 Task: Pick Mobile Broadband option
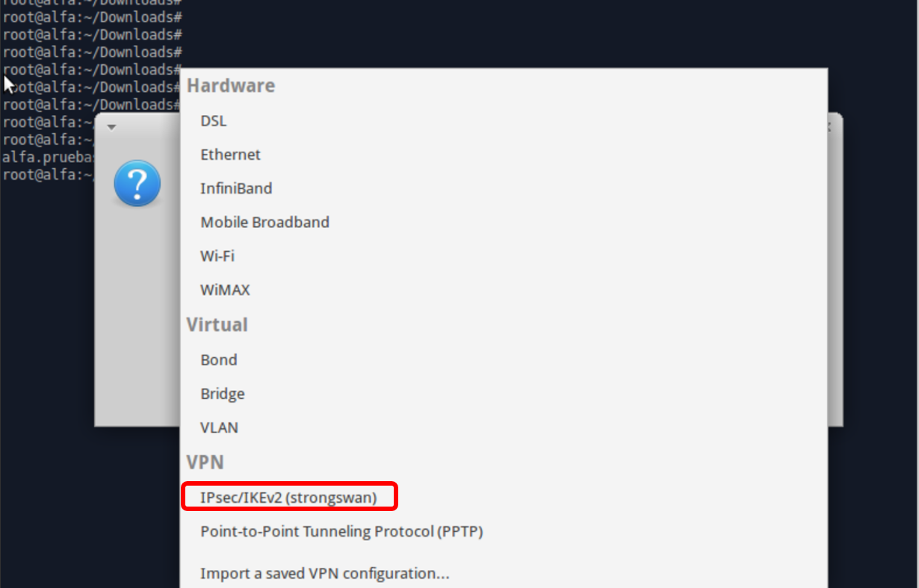pos(504,222)
